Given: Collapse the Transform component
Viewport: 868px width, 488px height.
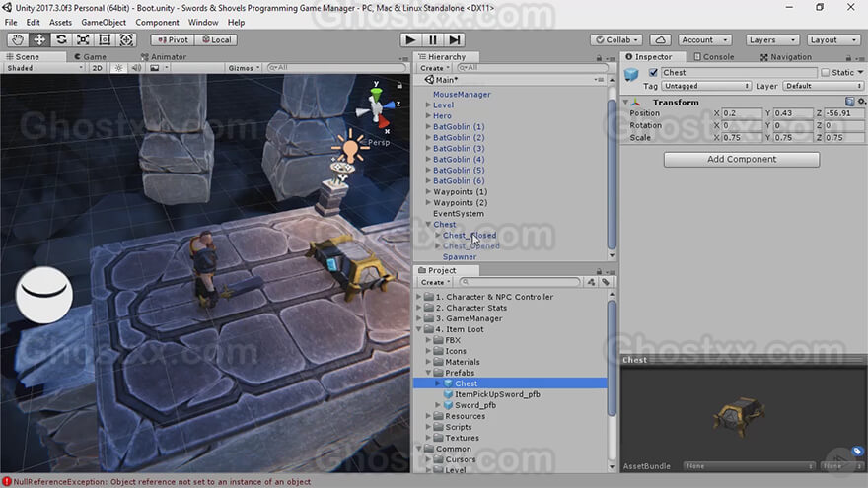Looking at the screenshot, I should pyautogui.click(x=626, y=103).
